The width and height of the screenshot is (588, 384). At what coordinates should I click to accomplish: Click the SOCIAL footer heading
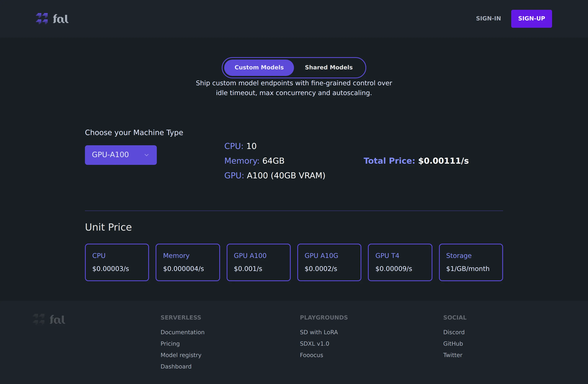(x=455, y=317)
